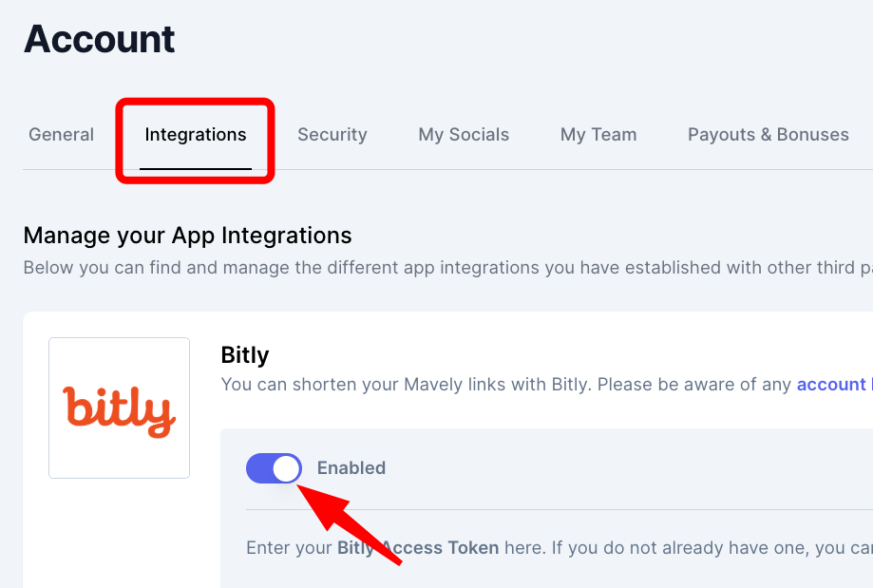Screen dimensions: 873x588
Task: Click the "Enabled" toggle label
Action: pos(351,468)
